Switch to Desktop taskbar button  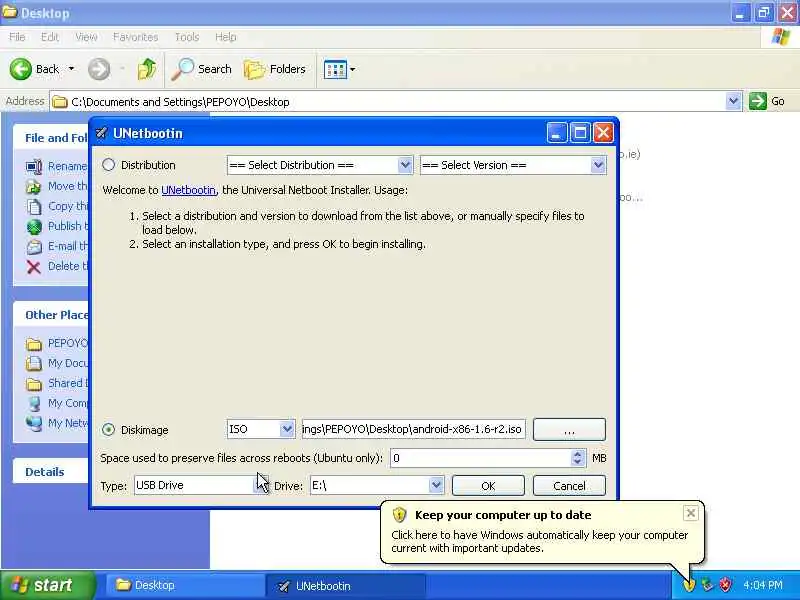[184, 585]
